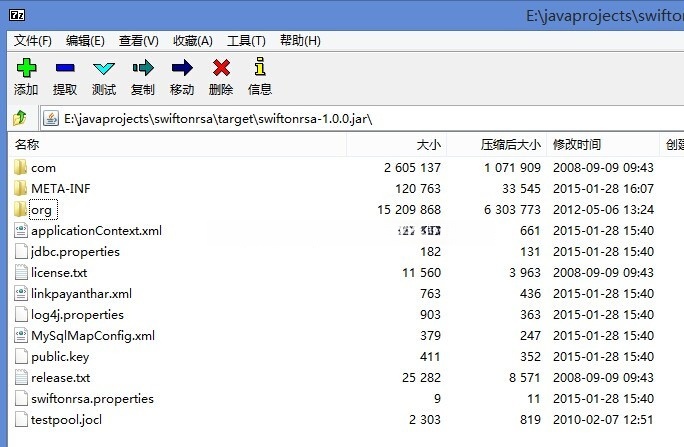Click the META-INF folder name
Screen dimensions: 684x447
(x=61, y=189)
